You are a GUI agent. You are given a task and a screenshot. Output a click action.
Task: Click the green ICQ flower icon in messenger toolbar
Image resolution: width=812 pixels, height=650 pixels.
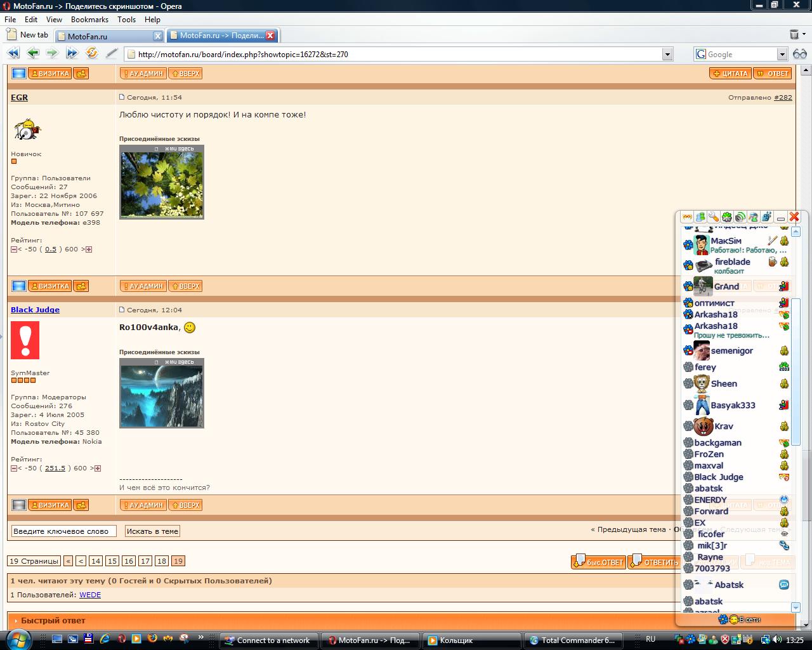pos(727,217)
